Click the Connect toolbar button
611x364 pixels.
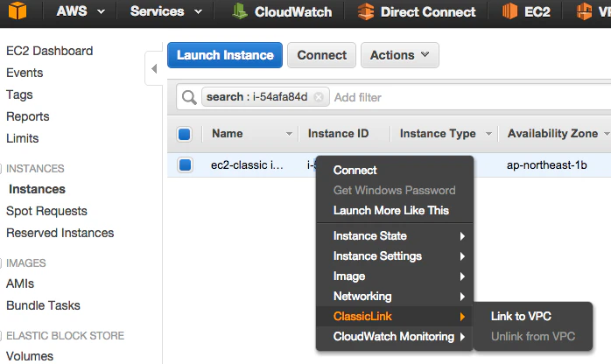[x=321, y=55]
